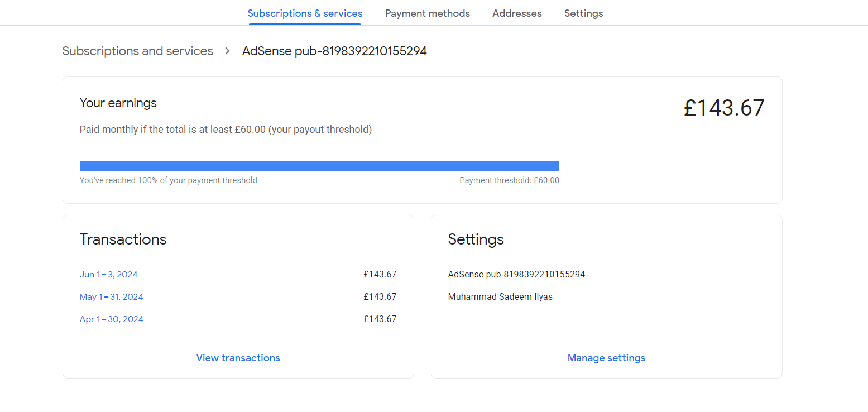The height and width of the screenshot is (412, 868).
Task: Click the large £143.67 earnings total
Action: [x=724, y=108]
